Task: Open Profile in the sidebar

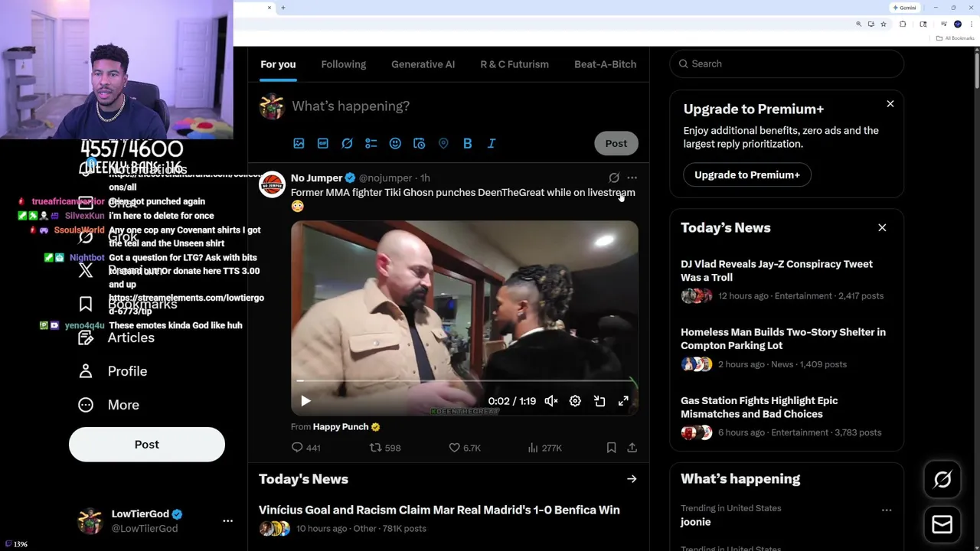Action: pyautogui.click(x=113, y=371)
